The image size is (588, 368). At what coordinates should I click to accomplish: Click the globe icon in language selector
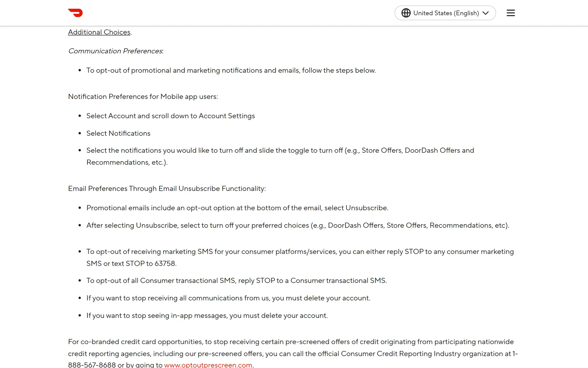point(406,13)
